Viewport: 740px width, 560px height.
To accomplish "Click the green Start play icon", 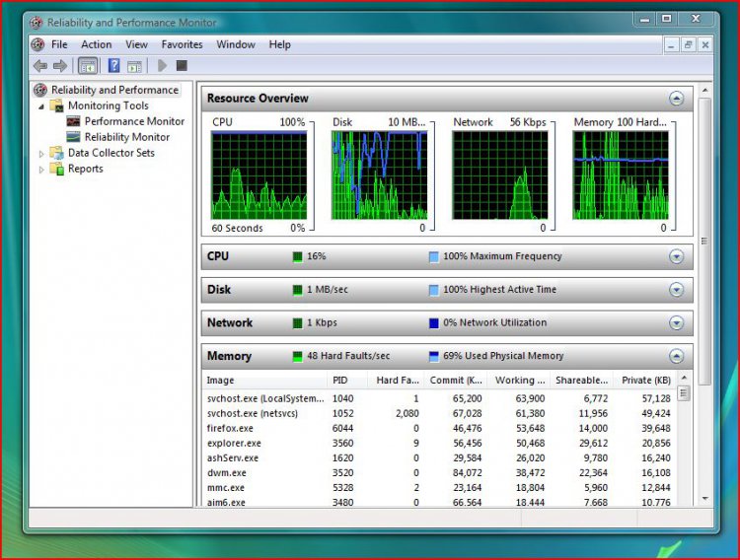I will pos(162,66).
